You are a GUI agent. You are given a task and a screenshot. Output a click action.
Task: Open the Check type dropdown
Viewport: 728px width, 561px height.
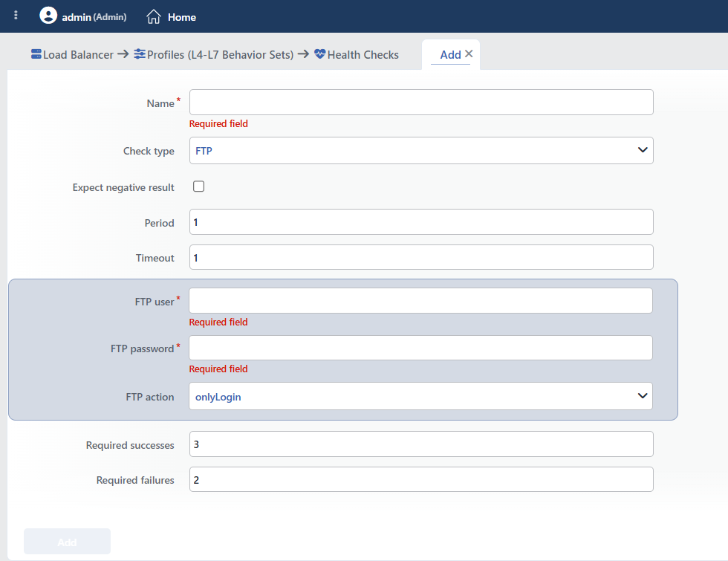click(421, 150)
